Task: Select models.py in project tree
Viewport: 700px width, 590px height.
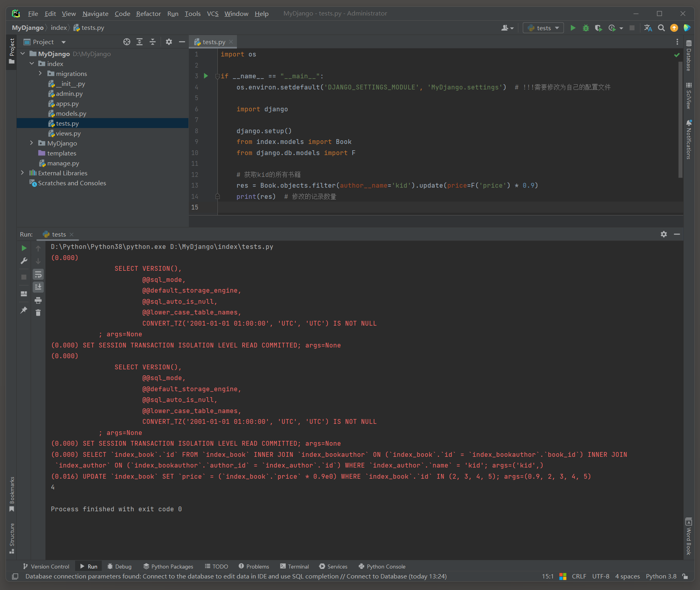Action: [x=71, y=114]
